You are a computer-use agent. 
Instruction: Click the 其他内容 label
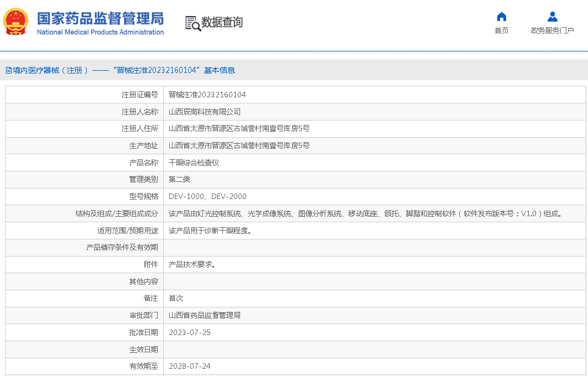pos(144,281)
